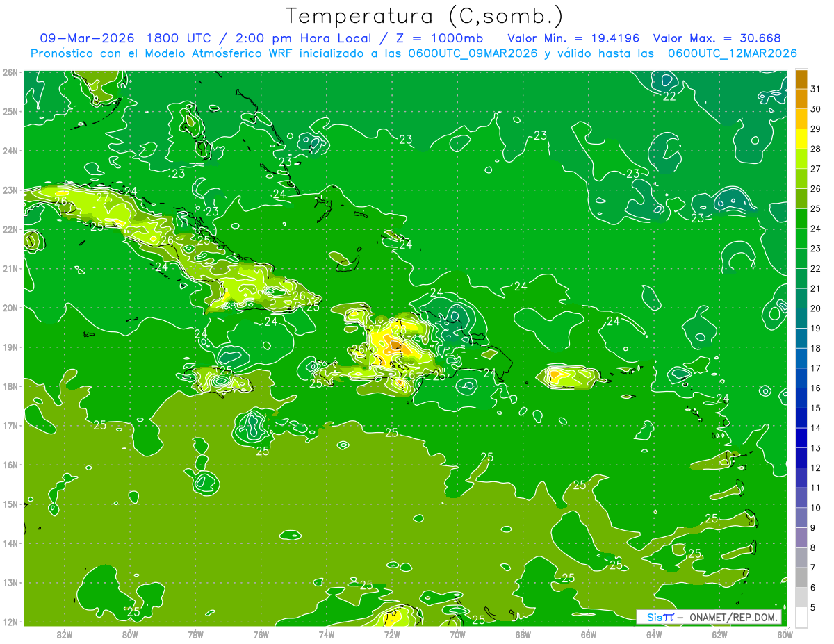Image resolution: width=834 pixels, height=644 pixels.
Task: Click the legend scale value 18
Action: click(815, 348)
